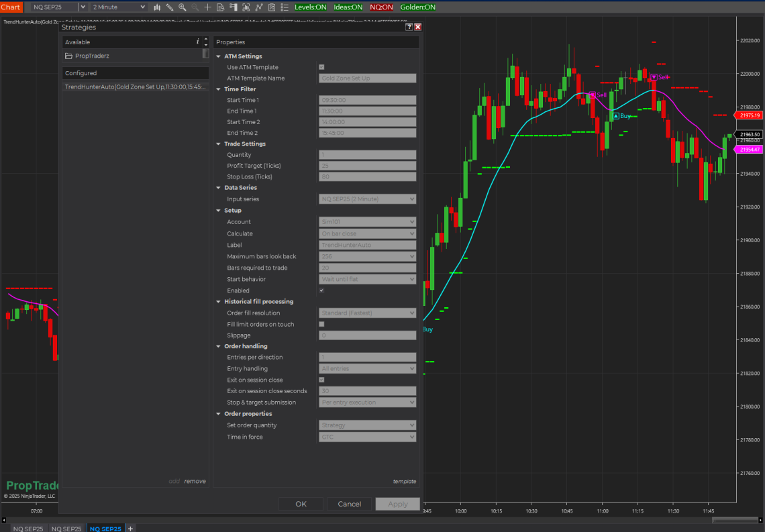Click the info 'i' icon beside Available
765x532 pixels.
tap(197, 42)
